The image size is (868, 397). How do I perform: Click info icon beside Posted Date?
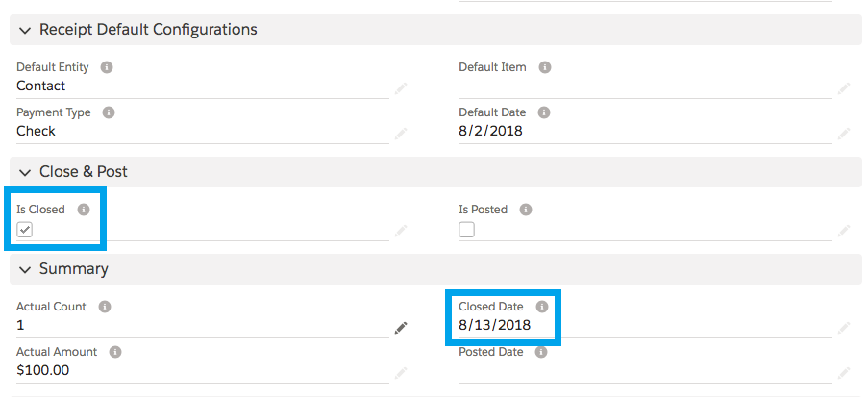click(541, 352)
